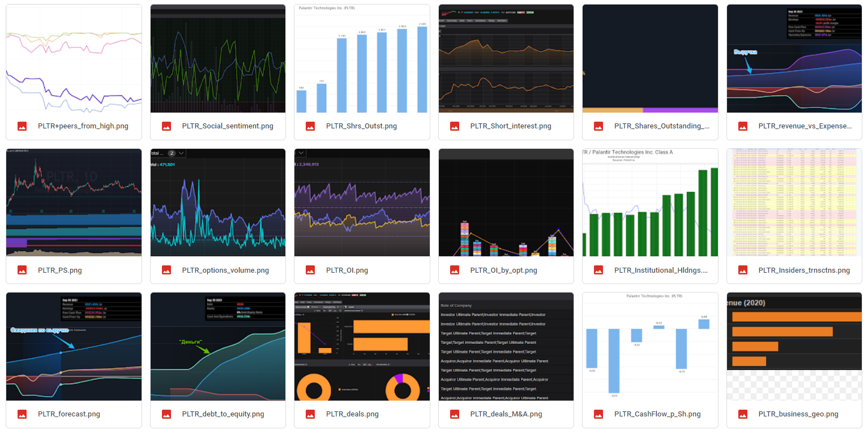868x434 pixels.
Task: Select file name PLTR_forecast.png
Action: tap(69, 414)
